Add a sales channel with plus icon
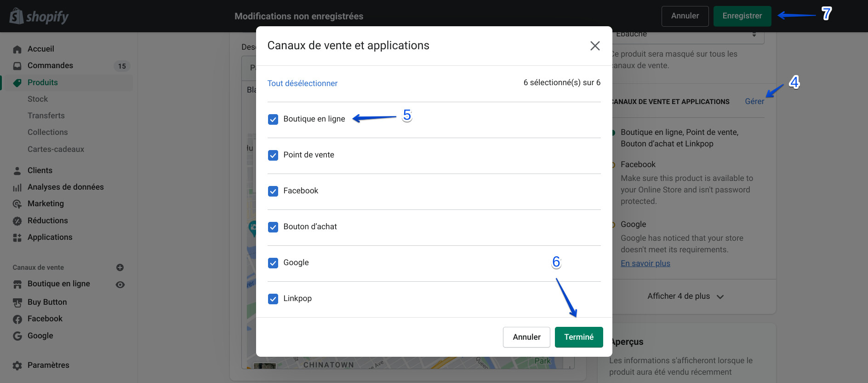The image size is (868, 383). coord(120,267)
